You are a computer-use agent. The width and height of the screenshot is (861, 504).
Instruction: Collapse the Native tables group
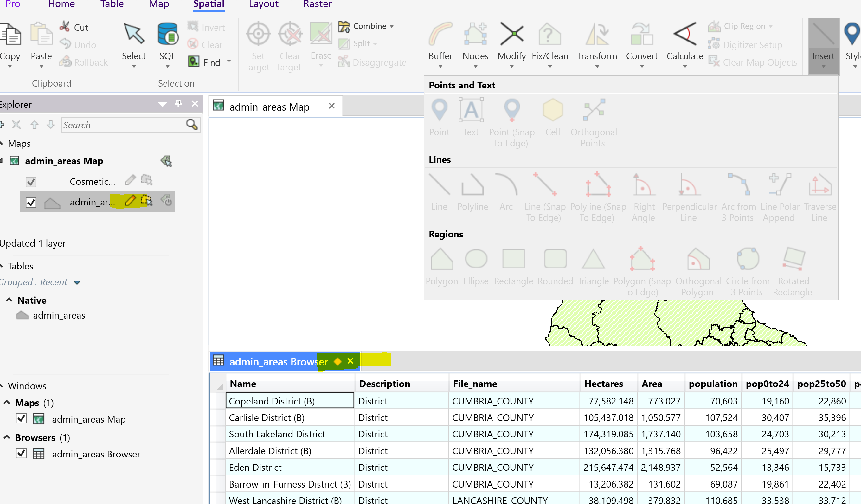click(x=9, y=300)
